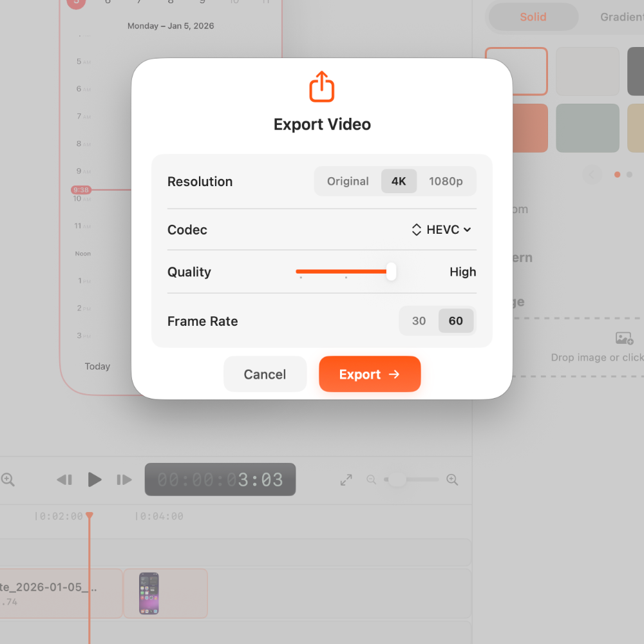644x644 pixels.
Task: Choose 1080p resolution
Action: pyautogui.click(x=446, y=181)
